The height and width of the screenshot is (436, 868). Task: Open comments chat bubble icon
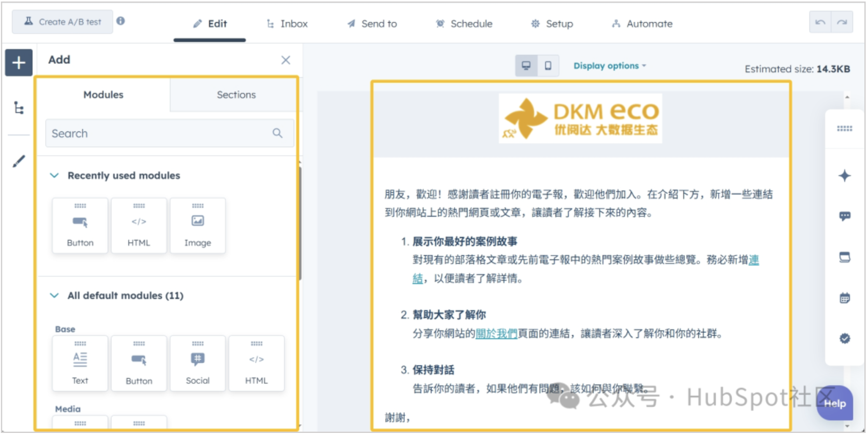point(844,216)
